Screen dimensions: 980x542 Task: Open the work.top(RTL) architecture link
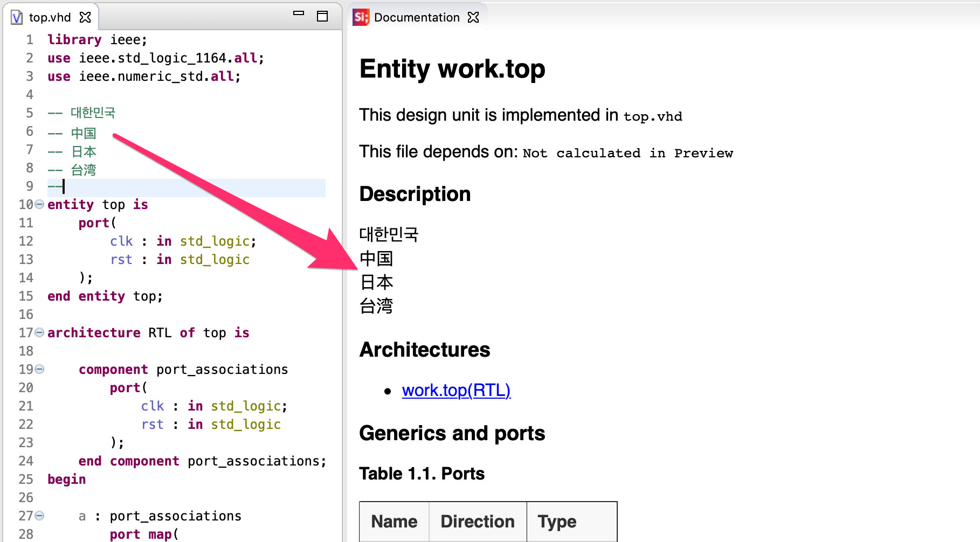pos(456,390)
